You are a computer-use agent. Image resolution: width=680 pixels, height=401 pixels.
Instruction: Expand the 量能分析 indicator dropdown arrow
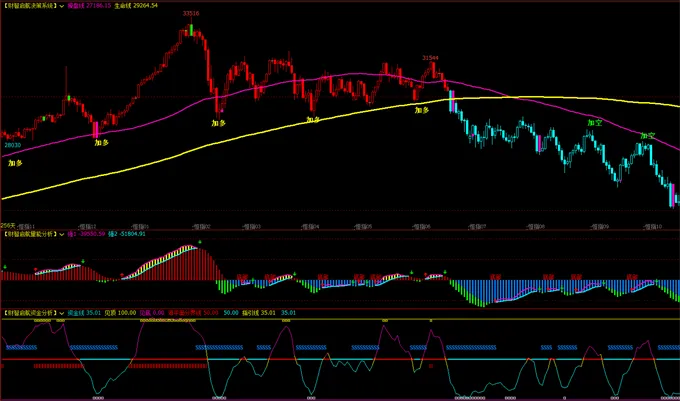tap(61, 234)
